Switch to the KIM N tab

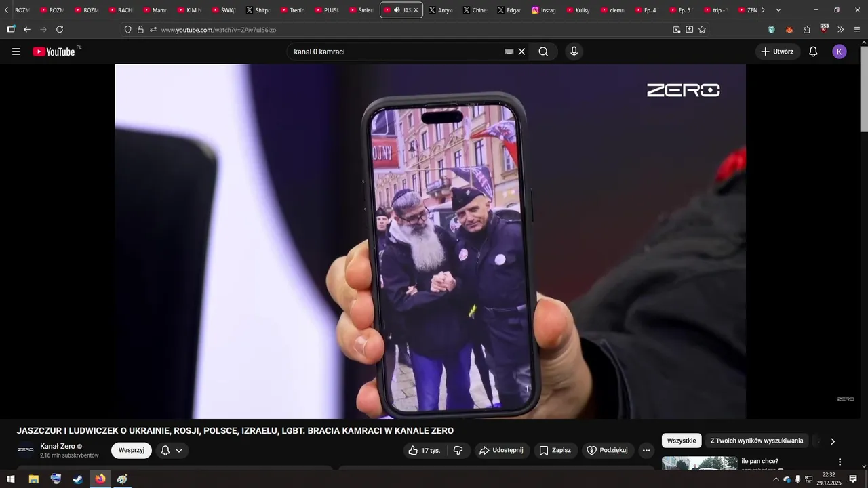click(x=189, y=10)
